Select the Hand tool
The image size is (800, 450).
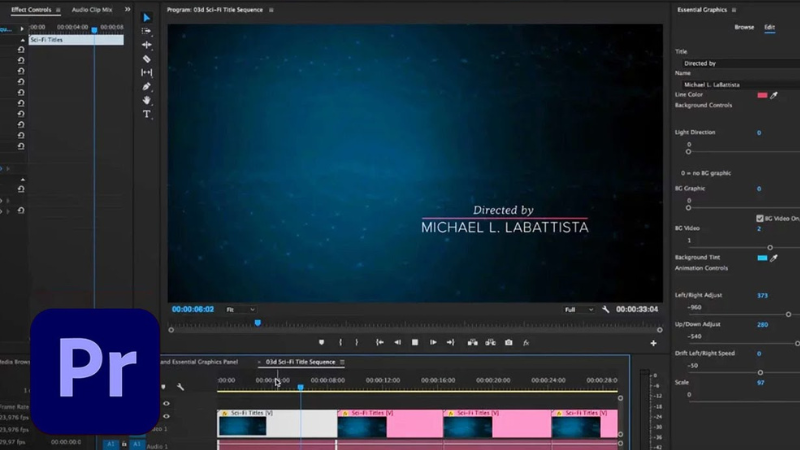point(146,100)
